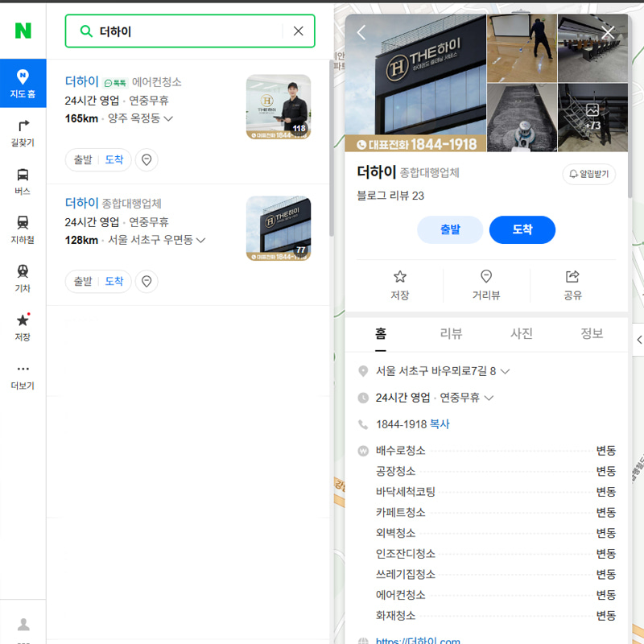
Task: Open the THE하이 building main photo
Action: pos(415,83)
